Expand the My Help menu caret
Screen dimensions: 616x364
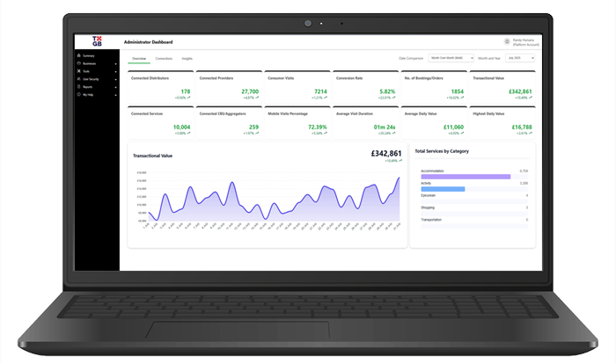tap(115, 95)
